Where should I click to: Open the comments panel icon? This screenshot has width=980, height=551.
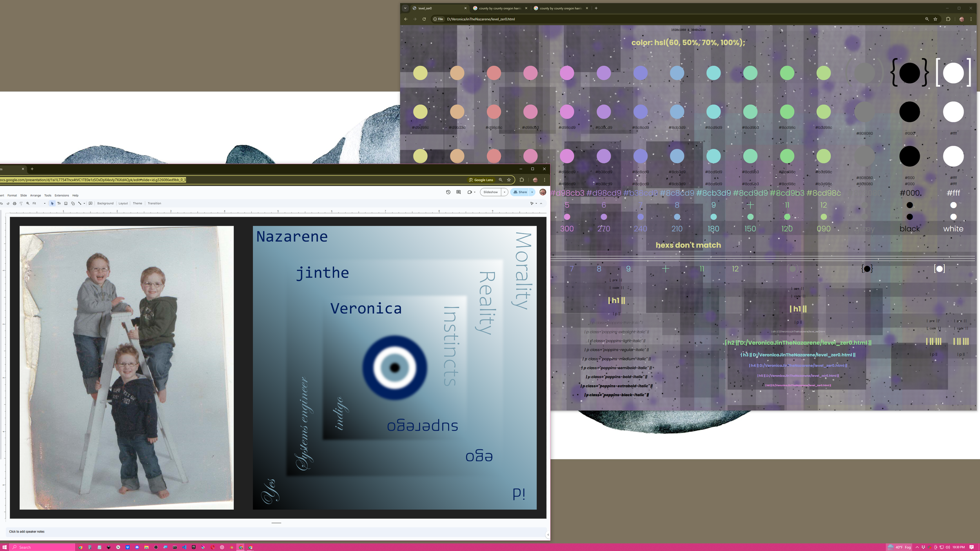pyautogui.click(x=458, y=192)
